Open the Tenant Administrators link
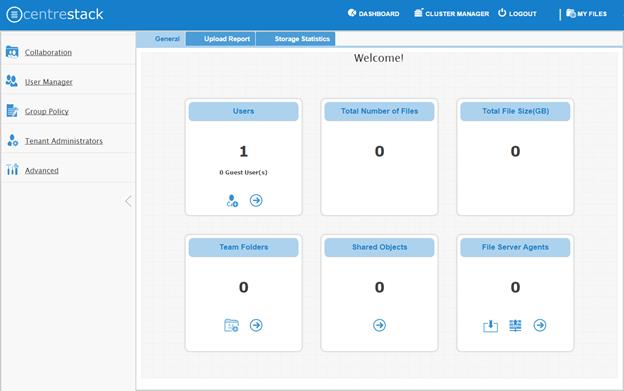This screenshot has height=391, width=624. point(64,141)
